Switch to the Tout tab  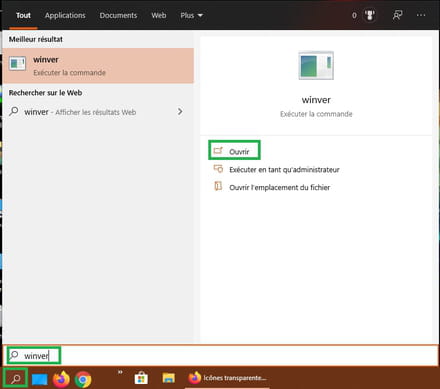pos(23,15)
